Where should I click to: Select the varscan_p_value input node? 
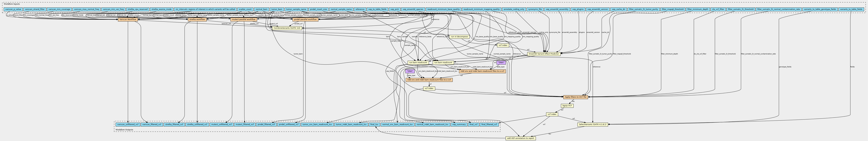tap(13, 9)
